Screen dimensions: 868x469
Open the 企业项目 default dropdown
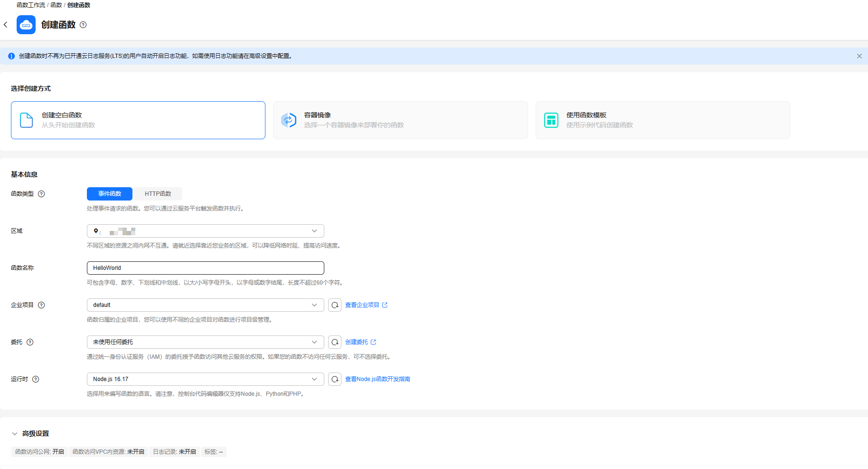[206, 305]
